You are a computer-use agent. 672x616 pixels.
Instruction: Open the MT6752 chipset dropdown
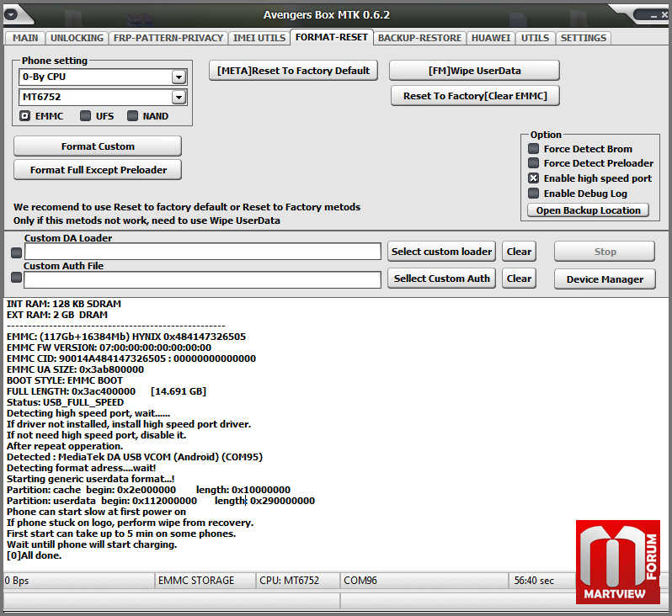pos(178,98)
